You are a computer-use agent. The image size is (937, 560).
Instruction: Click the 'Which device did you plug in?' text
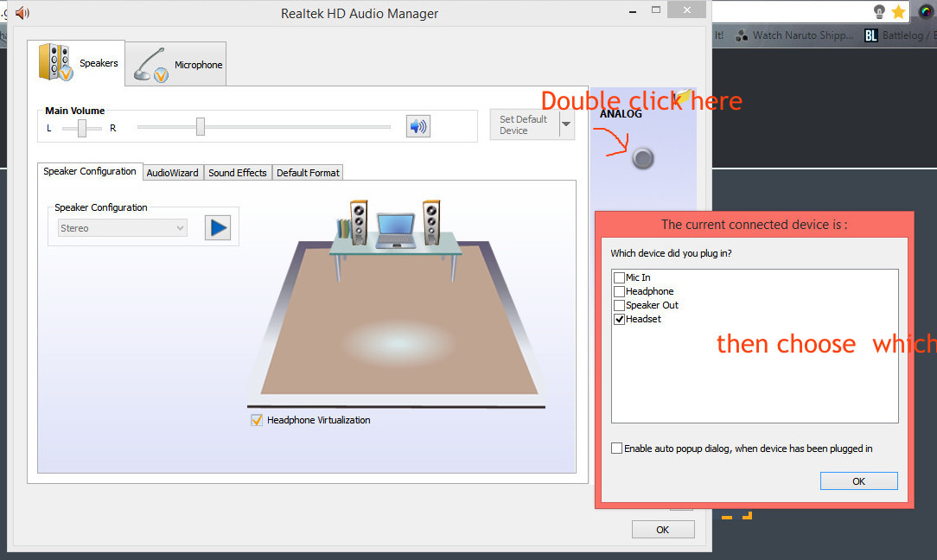(671, 253)
